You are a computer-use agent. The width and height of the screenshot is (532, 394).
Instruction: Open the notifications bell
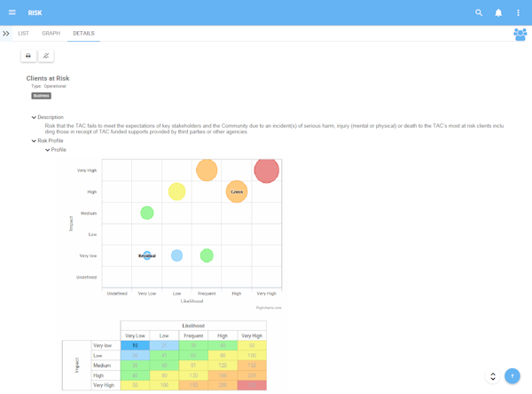(x=498, y=12)
